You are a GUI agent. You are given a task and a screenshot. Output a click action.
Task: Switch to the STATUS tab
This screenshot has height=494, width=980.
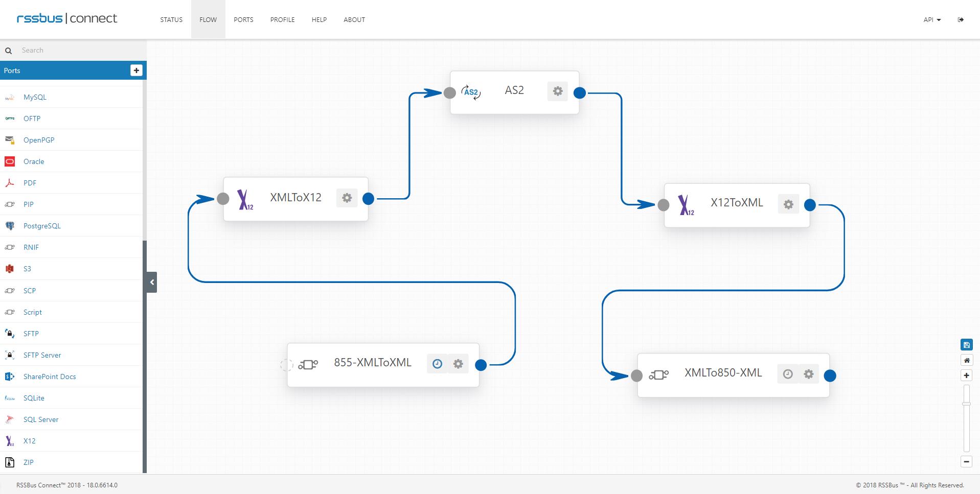tap(171, 20)
